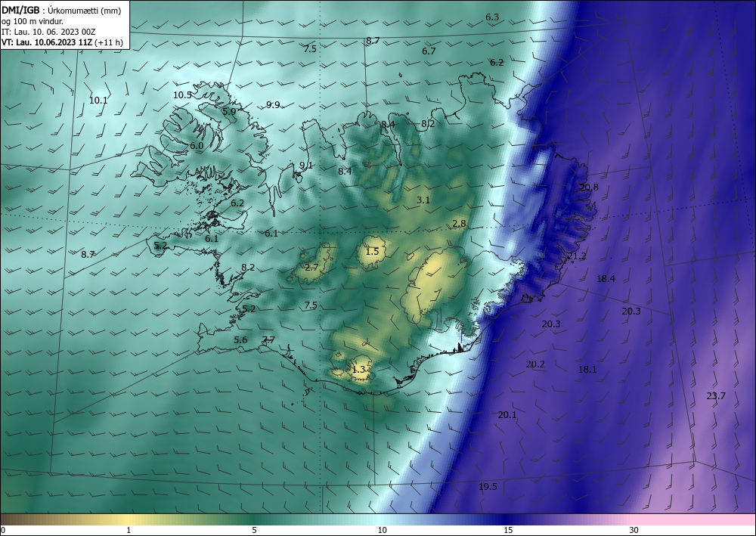Click the '(+11 h)' forecast offset text
Screen dimensions: 756x536
(109, 42)
